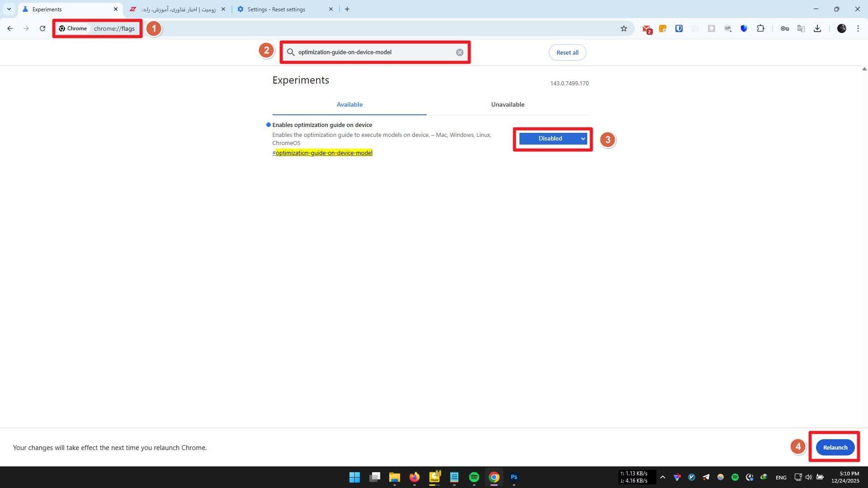Image resolution: width=868 pixels, height=488 pixels.
Task: Expand the tab search dropdown arrow
Action: pyautogui.click(x=9, y=9)
